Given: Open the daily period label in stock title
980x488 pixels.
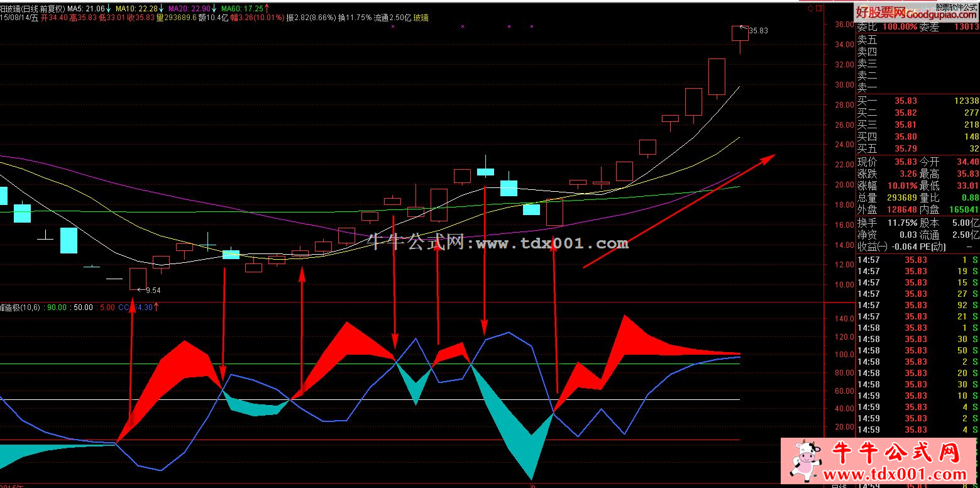Looking at the screenshot, I should point(43,9).
